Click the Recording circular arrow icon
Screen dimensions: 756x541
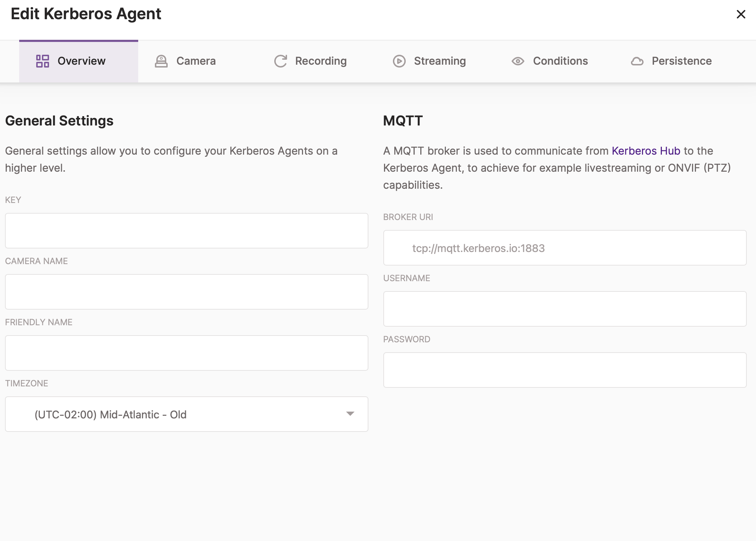click(280, 61)
